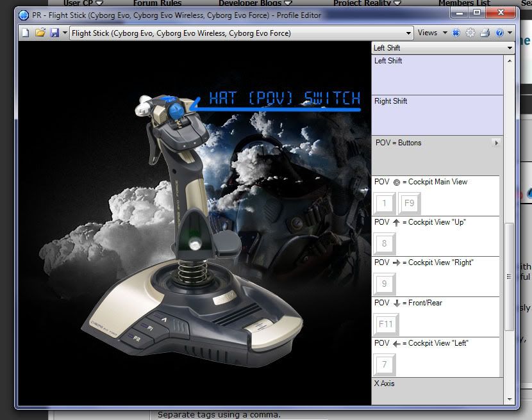Click the Print icon in toolbar

[485, 33]
